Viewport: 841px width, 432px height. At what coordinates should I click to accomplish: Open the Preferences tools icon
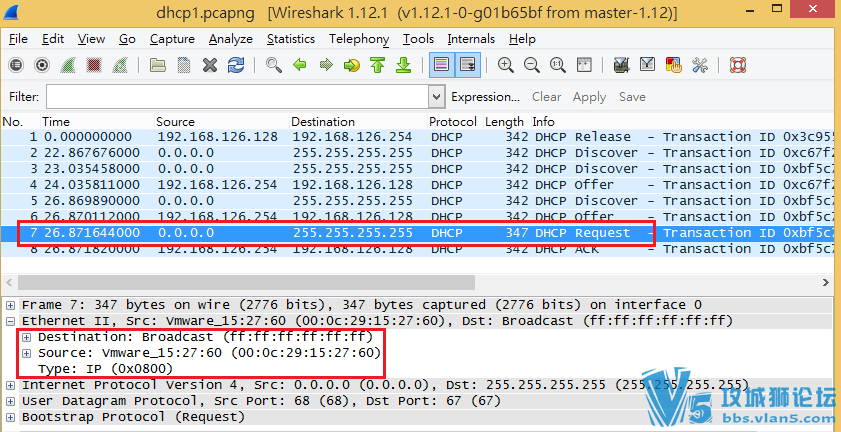pos(699,65)
